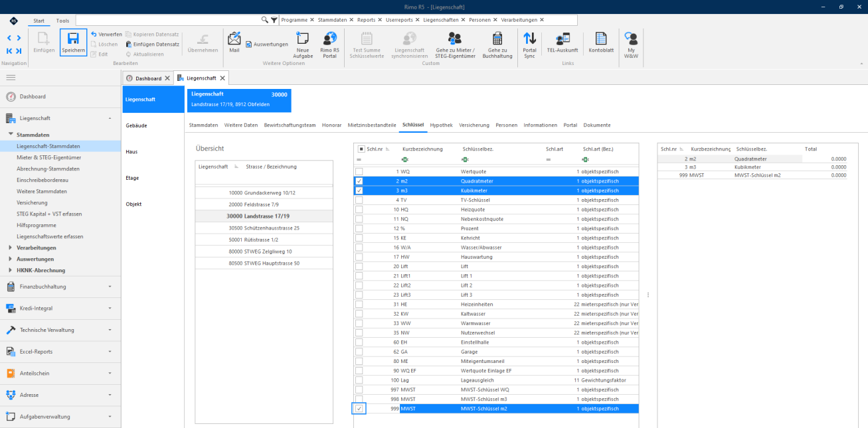Screen dimensions: 868x428
Task: Open the Mietzinsbestandteile tab
Action: [x=372, y=125]
